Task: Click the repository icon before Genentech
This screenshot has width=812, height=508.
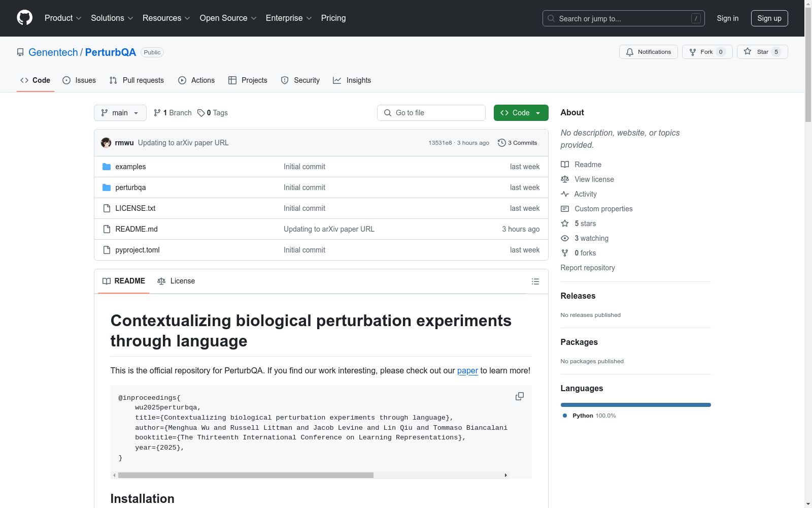Action: 20,52
